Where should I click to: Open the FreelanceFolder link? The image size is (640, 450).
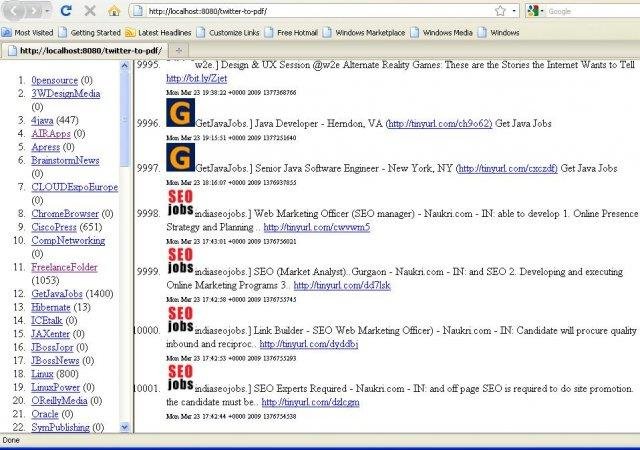[x=64, y=267]
